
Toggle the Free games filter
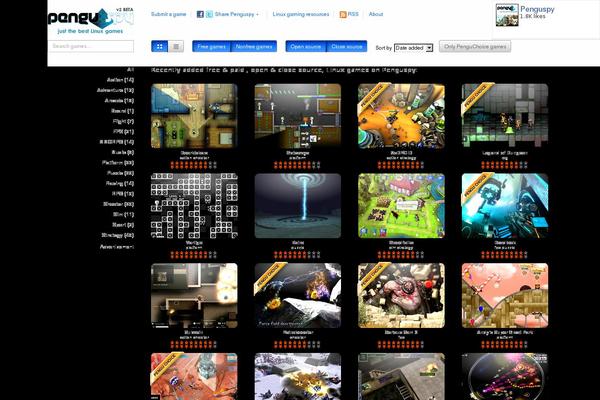212,46
